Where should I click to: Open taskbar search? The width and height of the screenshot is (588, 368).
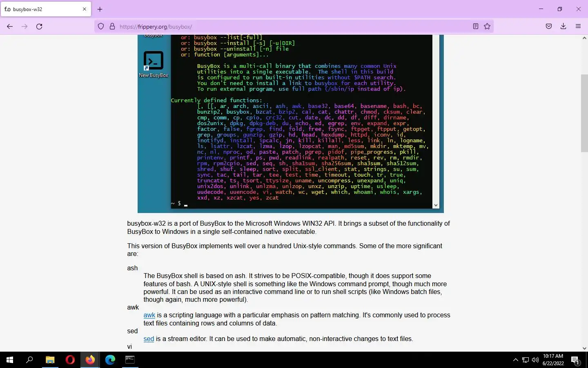click(29, 360)
